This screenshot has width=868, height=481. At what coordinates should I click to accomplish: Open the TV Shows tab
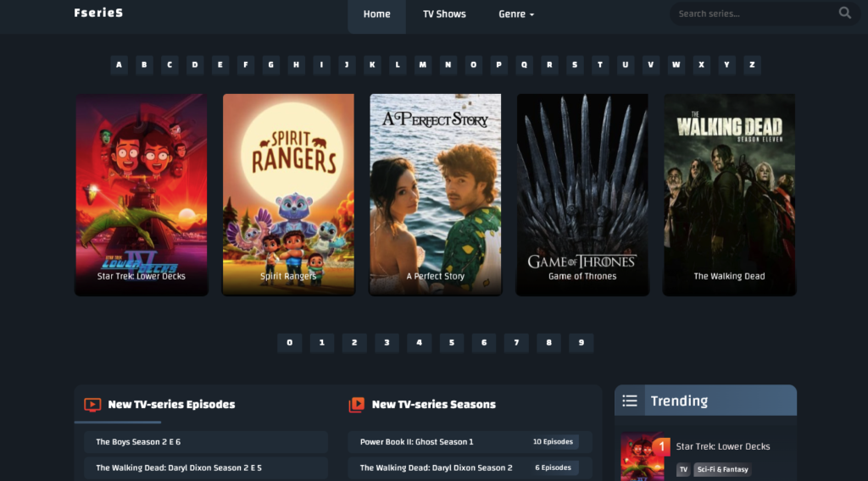444,14
